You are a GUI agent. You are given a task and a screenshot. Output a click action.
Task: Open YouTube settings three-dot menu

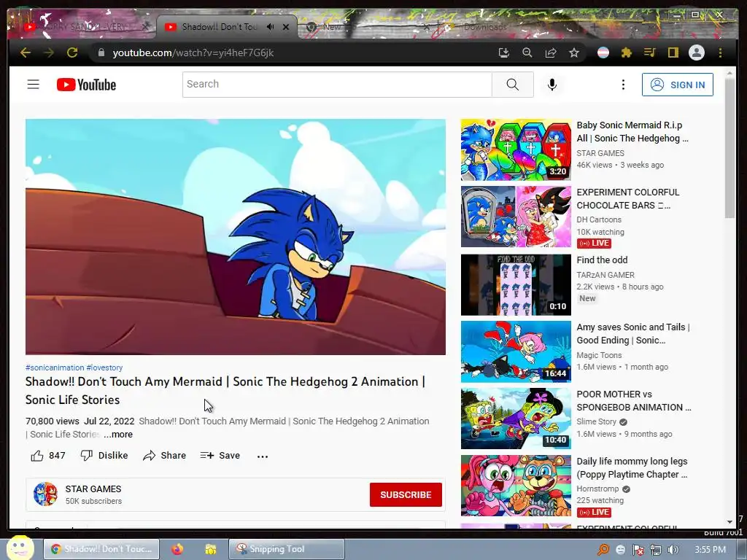pyautogui.click(x=623, y=85)
